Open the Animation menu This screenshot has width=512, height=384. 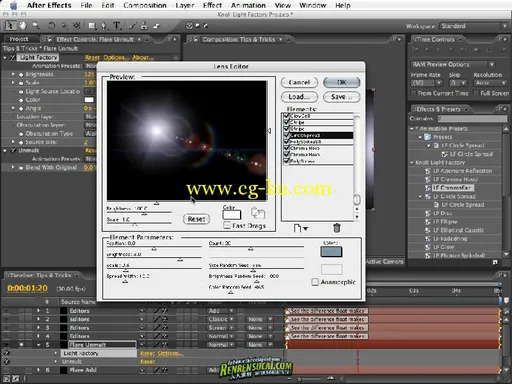tap(248, 5)
